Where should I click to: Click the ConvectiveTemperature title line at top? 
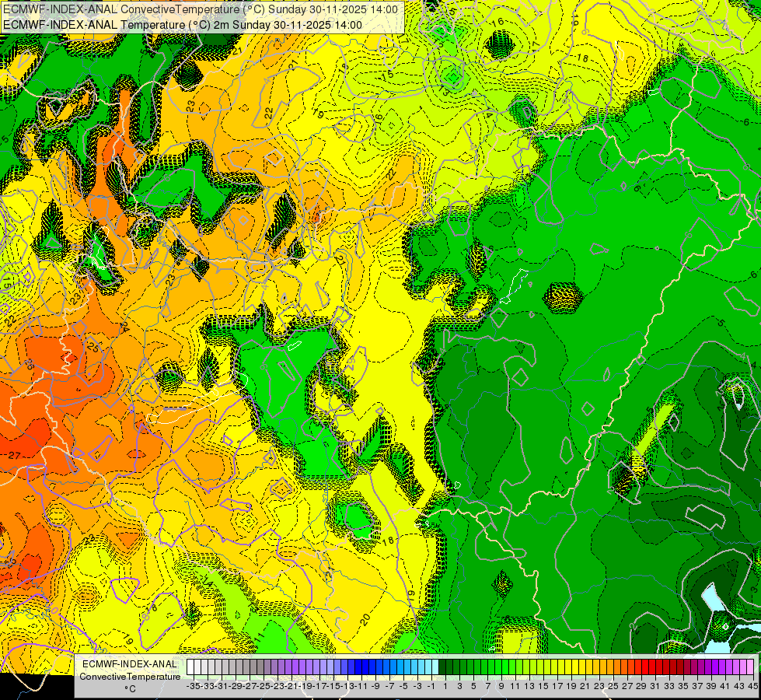coord(201,9)
